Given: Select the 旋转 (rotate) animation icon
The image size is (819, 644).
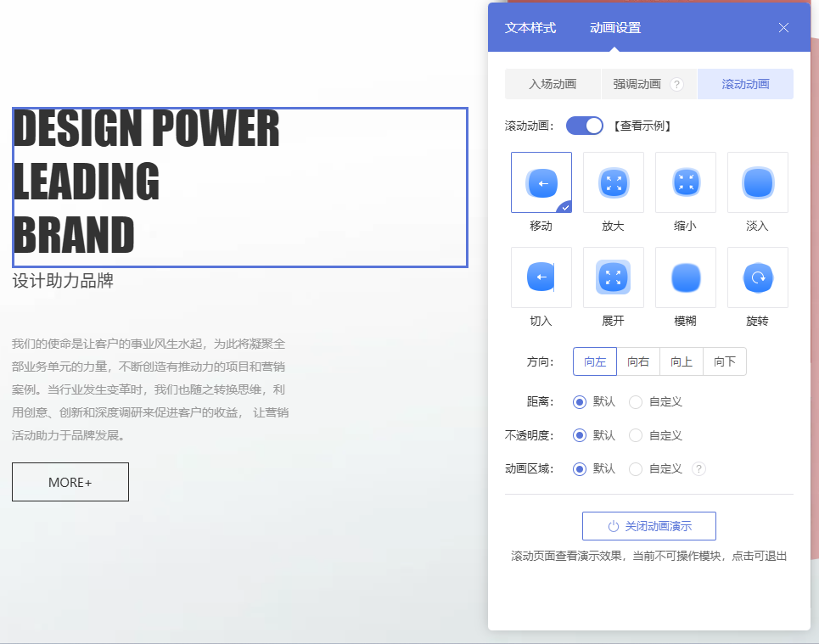Looking at the screenshot, I should [758, 277].
